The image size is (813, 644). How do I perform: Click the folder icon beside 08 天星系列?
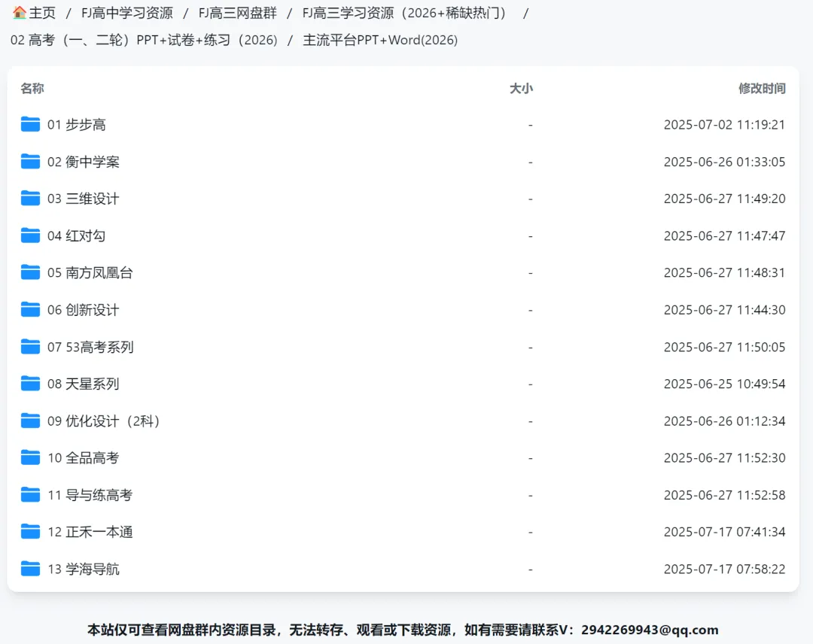tap(29, 384)
